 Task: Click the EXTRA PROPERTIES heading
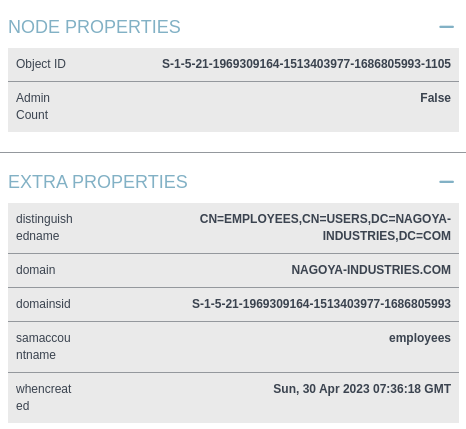tap(98, 182)
